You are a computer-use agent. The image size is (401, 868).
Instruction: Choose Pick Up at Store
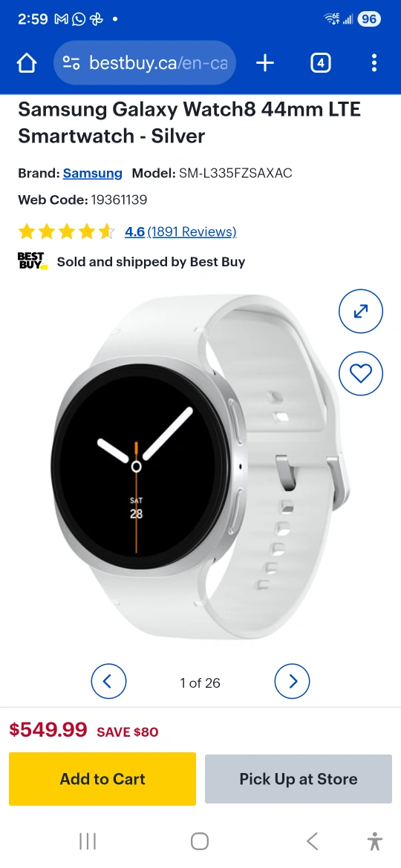tap(299, 779)
